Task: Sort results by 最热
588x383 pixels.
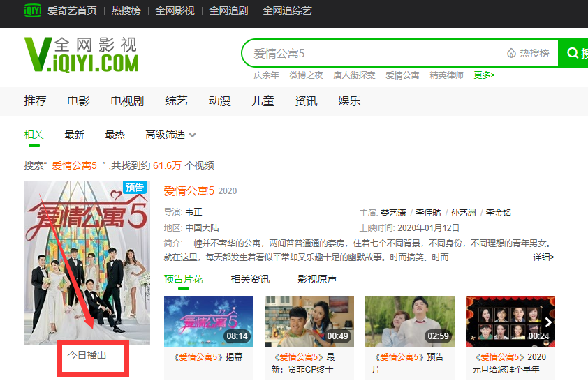Action: tap(115, 135)
